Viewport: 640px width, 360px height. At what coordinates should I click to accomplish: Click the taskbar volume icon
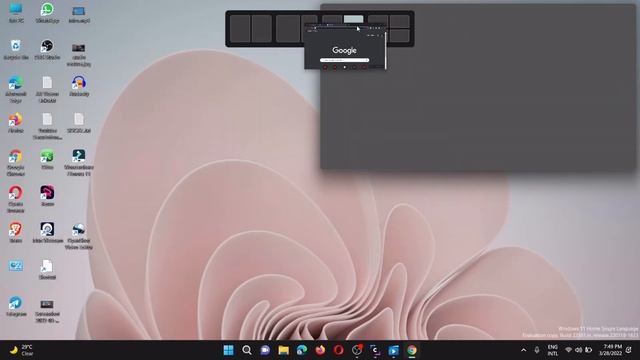pos(578,350)
